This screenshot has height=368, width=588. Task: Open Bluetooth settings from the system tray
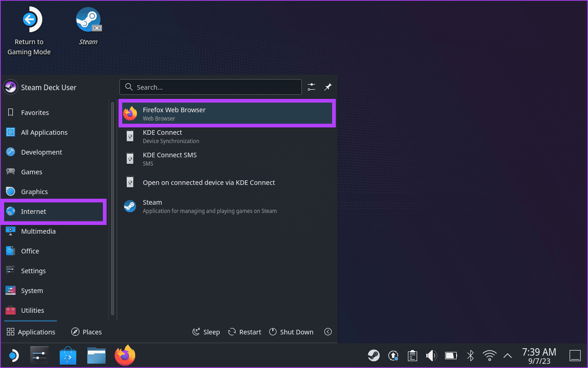click(470, 355)
